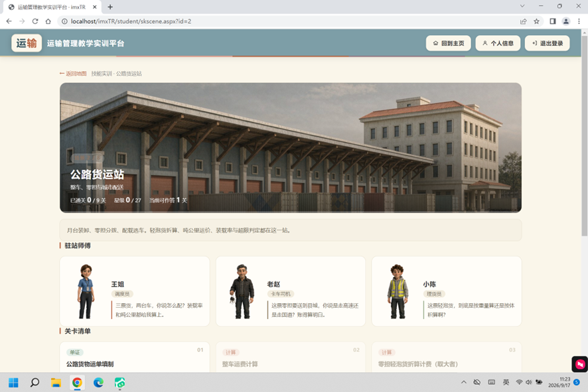Expand the tab search chevron
Screen dimensions: 588x392
coord(522,6)
